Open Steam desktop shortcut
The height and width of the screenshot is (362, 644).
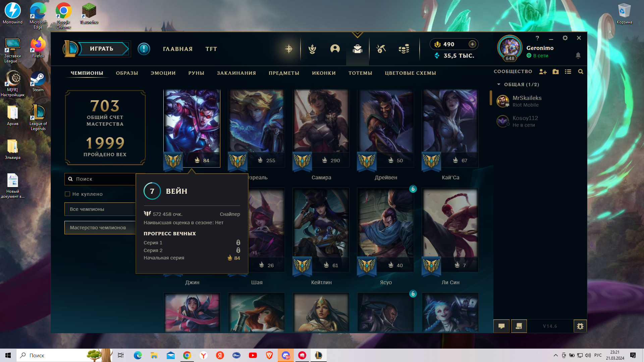tap(38, 82)
